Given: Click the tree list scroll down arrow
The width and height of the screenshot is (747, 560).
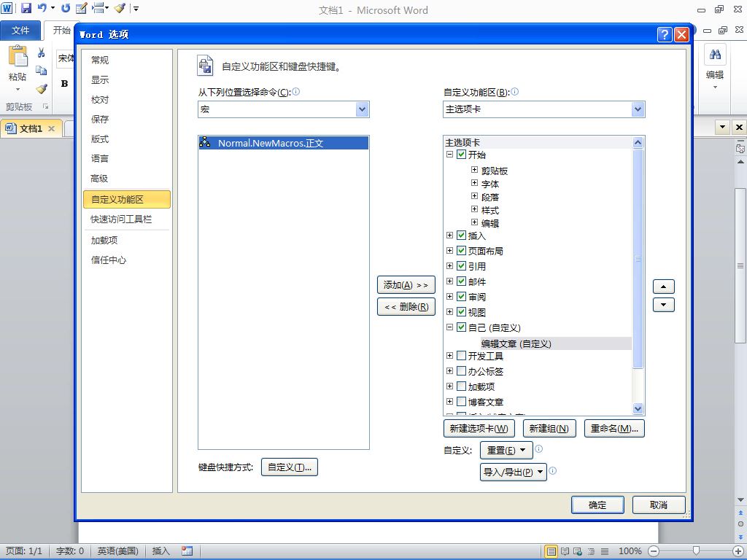Looking at the screenshot, I should pyautogui.click(x=638, y=408).
